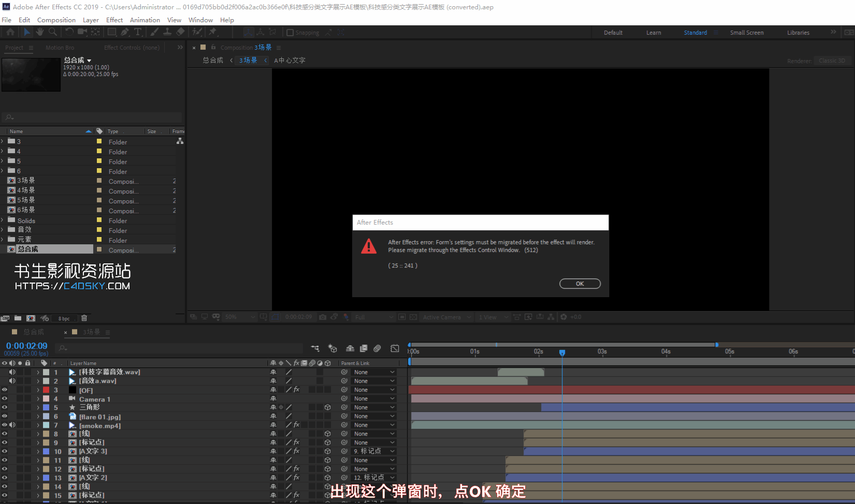855x504 pixels.
Task: Delete selected project item with trash icon
Action: (x=84, y=318)
